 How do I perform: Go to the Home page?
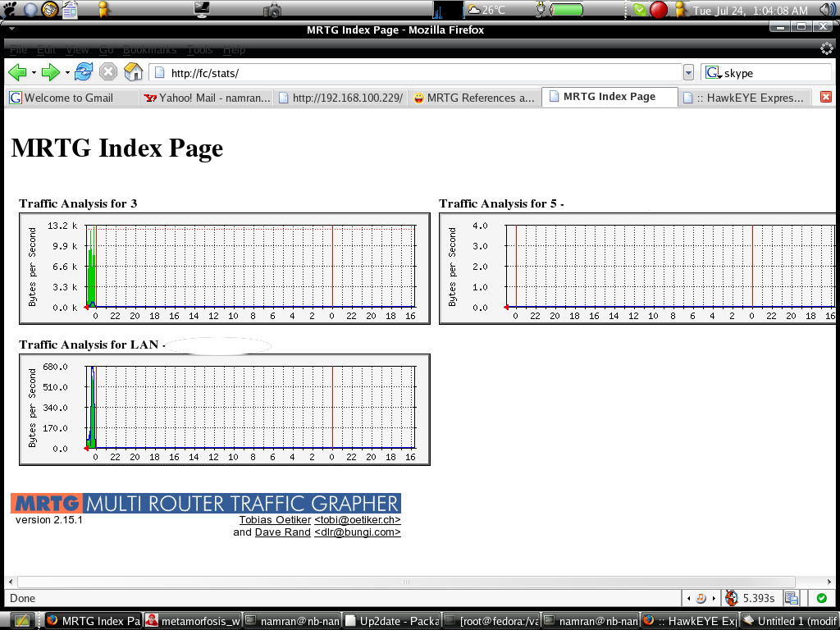[x=133, y=72]
